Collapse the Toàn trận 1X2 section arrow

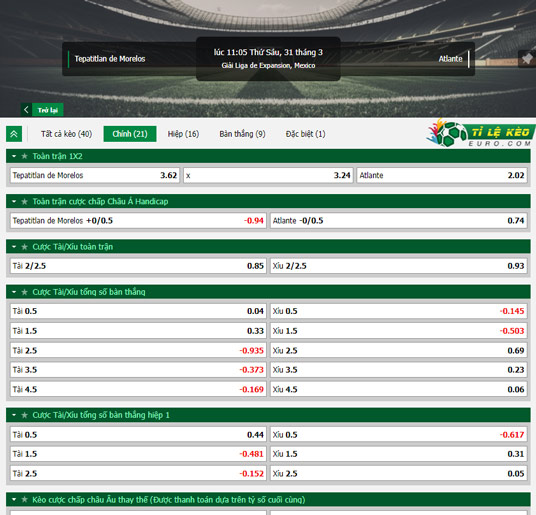pyautogui.click(x=14, y=156)
